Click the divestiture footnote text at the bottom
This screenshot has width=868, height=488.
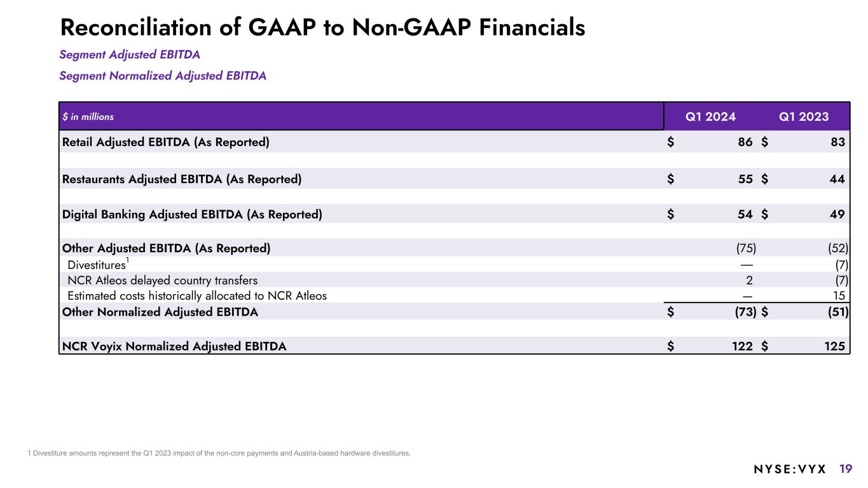[x=219, y=453]
